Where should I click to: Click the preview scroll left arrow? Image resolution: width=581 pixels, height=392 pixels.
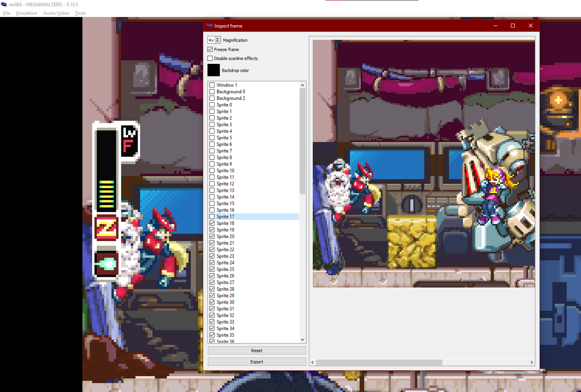pos(313,362)
